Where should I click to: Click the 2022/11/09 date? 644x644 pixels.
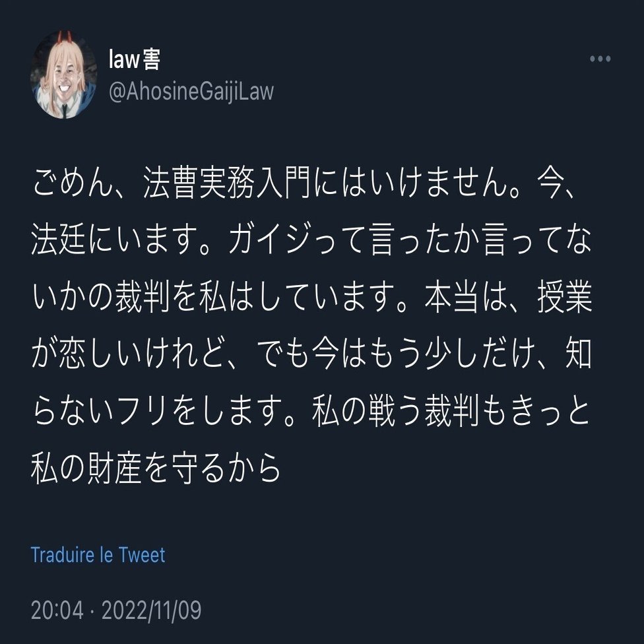point(152,610)
